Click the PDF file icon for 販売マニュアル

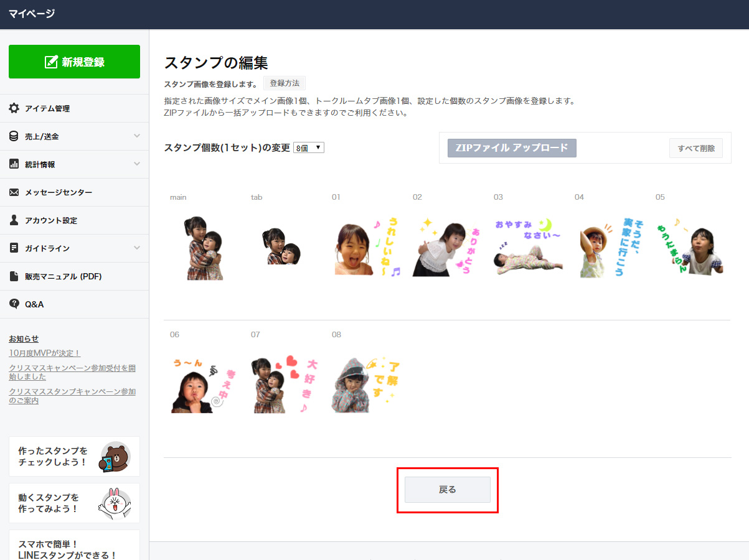(x=14, y=276)
